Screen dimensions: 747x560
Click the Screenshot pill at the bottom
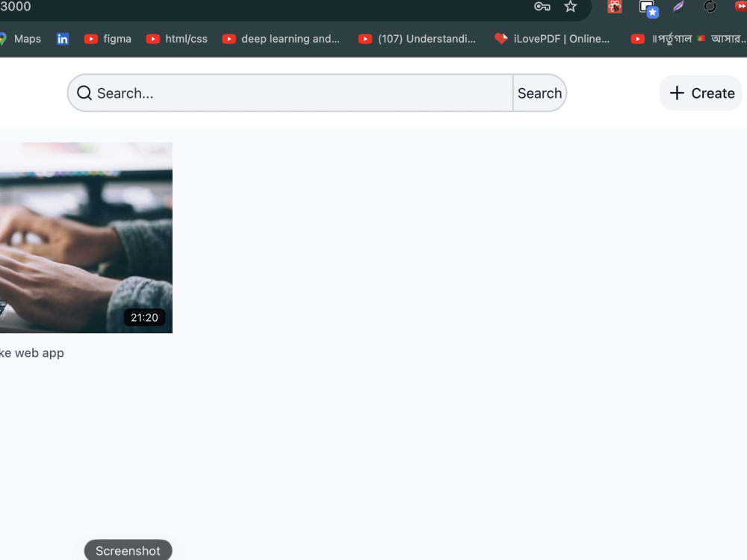[128, 550]
